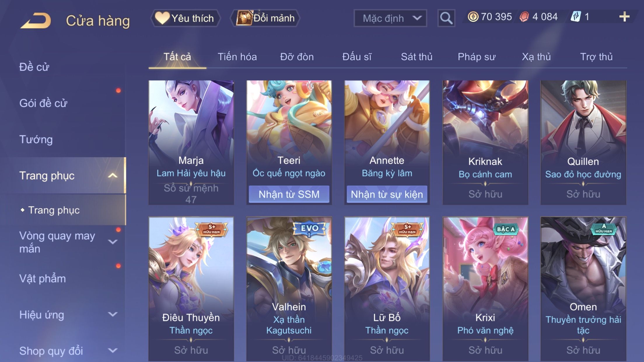Open the Mặc định sort dropdown

point(390,18)
